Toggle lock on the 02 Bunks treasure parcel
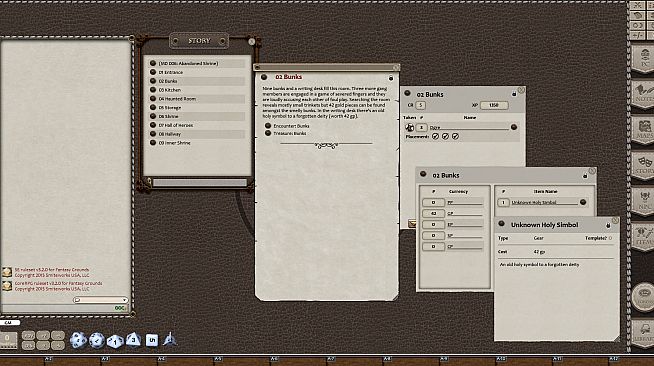Image resolution: width=654 pixels, height=366 pixels. pyautogui.click(x=585, y=176)
